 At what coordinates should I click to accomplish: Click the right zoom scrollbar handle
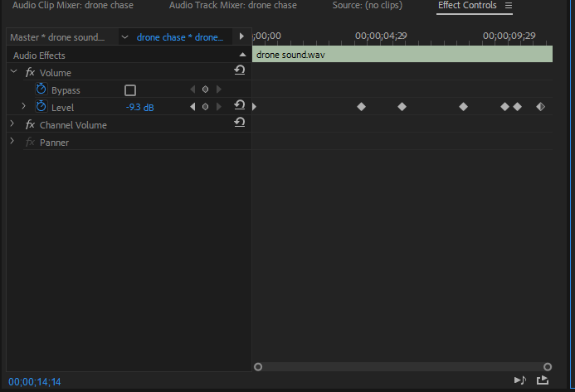(548, 366)
